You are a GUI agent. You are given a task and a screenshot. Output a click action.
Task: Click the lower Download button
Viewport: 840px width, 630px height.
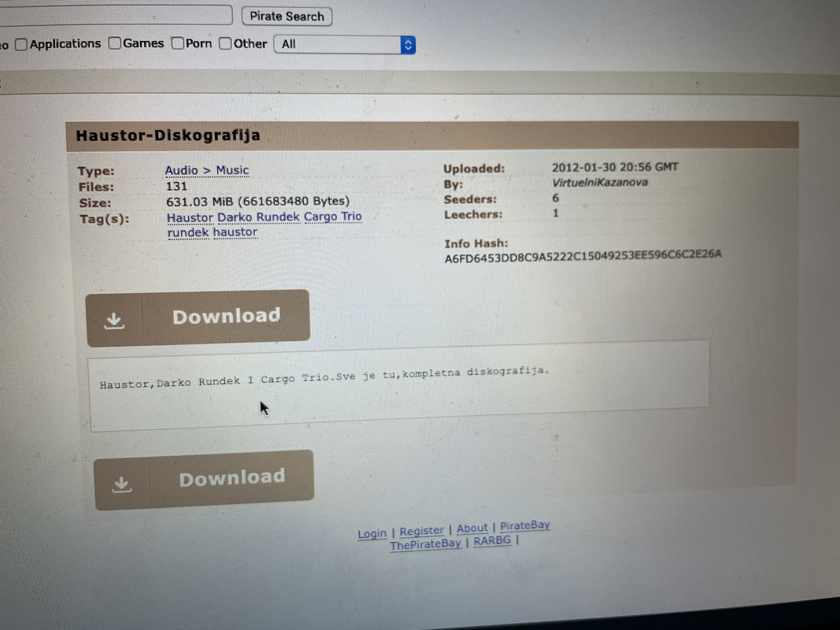pyautogui.click(x=204, y=480)
